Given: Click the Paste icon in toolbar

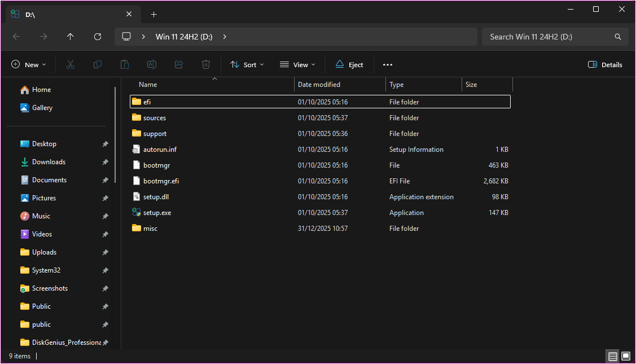Looking at the screenshot, I should pos(124,64).
